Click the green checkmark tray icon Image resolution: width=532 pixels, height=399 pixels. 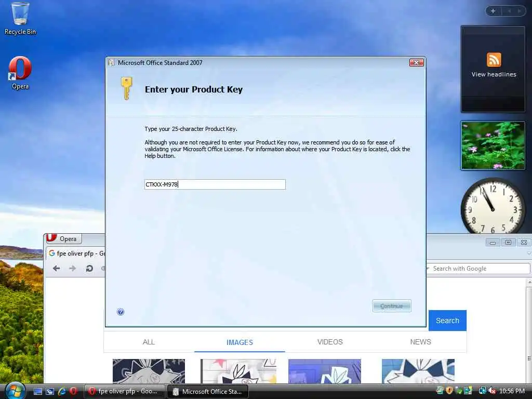click(459, 391)
